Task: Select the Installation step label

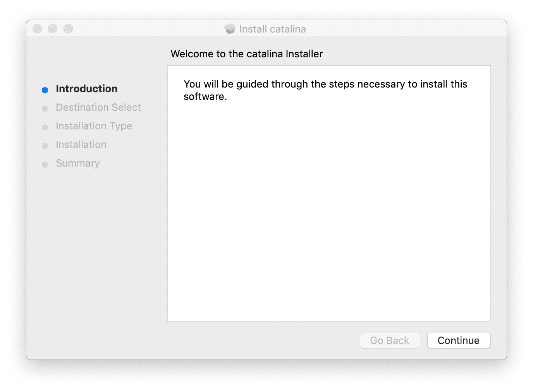Action: (81, 144)
